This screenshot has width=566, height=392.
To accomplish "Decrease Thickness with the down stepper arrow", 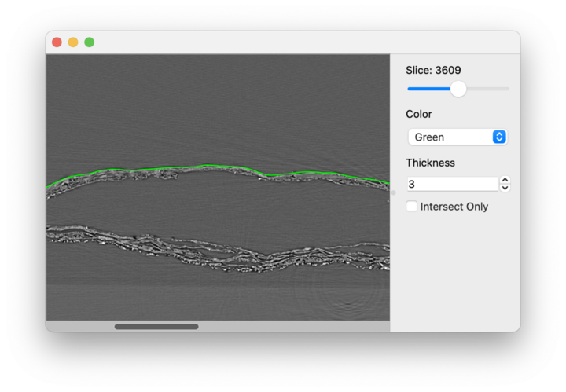I will point(505,189).
